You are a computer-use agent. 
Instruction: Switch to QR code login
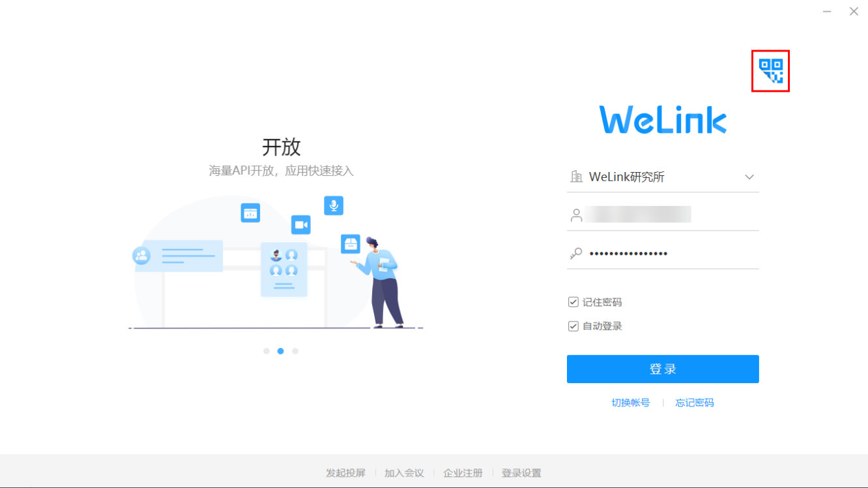(771, 71)
